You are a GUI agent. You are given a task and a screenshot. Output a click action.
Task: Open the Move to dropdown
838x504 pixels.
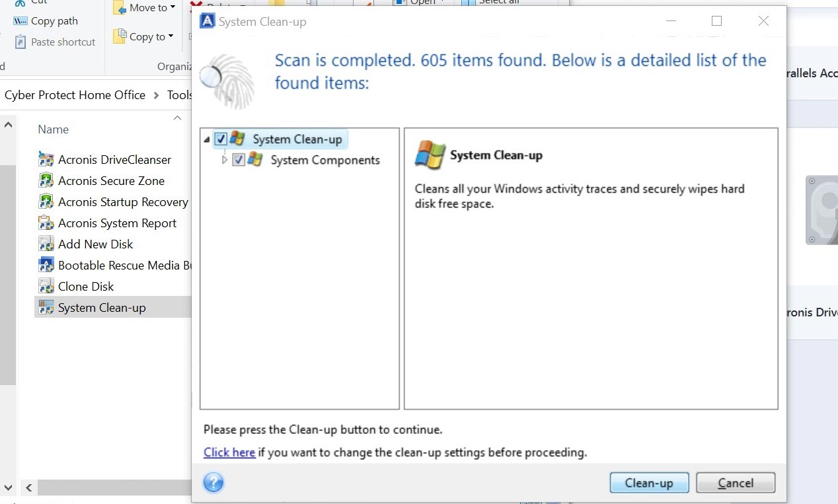[145, 8]
